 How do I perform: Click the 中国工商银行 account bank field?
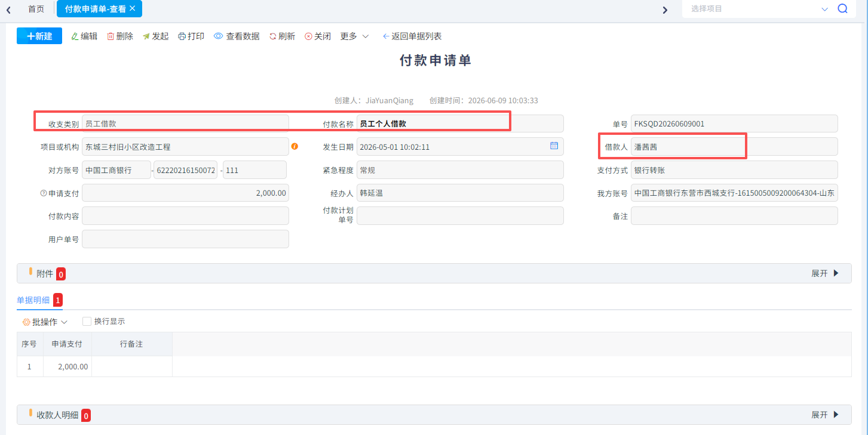[x=116, y=170]
